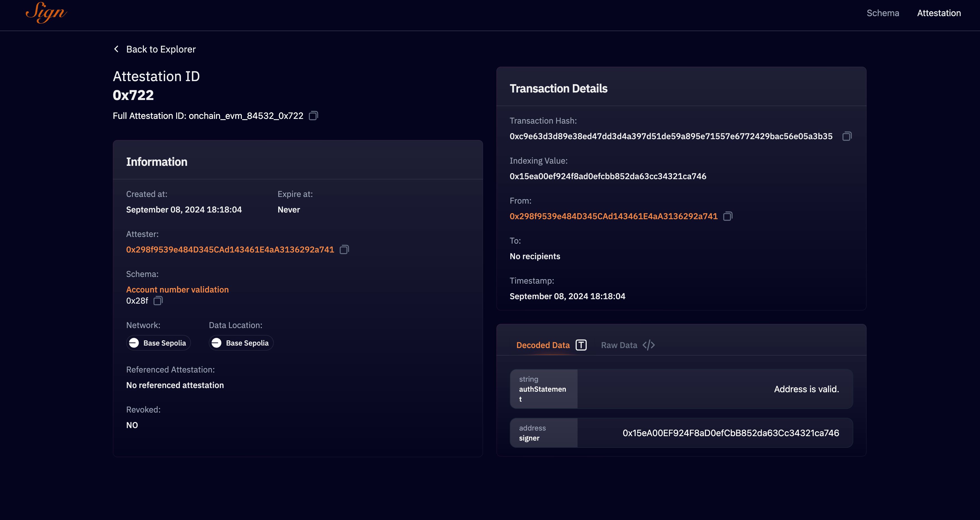
Task: Click the copy icon next to Schema 0x28f
Action: click(158, 300)
